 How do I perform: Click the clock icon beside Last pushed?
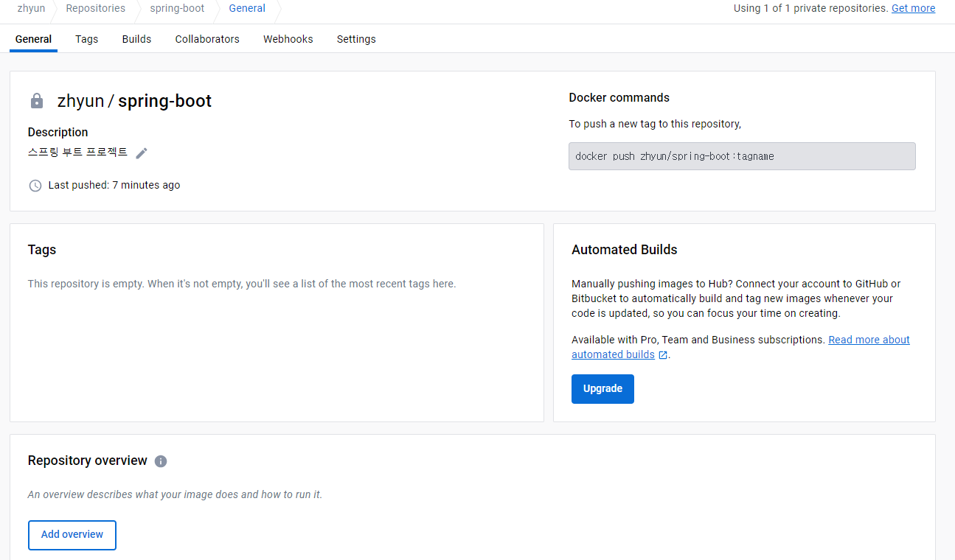35,186
